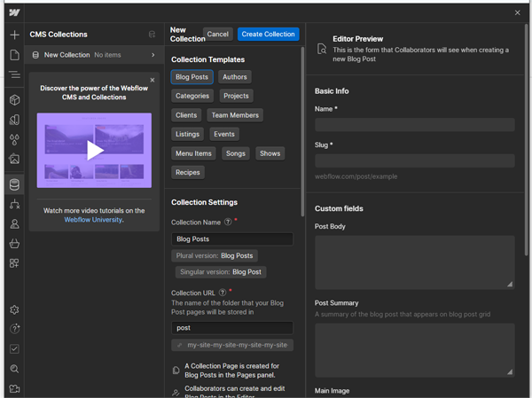Open the Navigator panel

click(x=14, y=74)
